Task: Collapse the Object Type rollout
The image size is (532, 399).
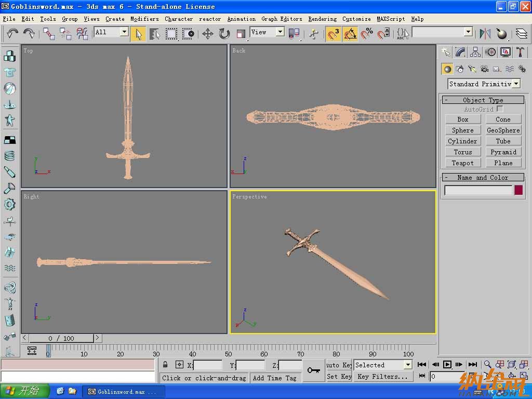Action: click(483, 100)
